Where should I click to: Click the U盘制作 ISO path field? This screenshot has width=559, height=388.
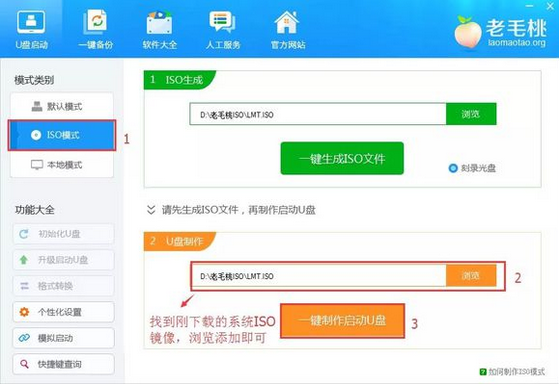point(319,276)
